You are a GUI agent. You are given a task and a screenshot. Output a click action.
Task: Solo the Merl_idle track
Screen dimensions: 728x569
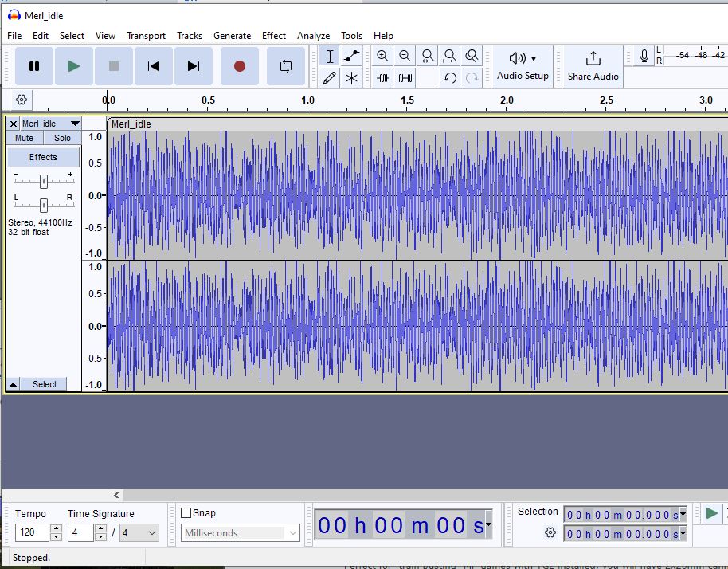point(62,138)
